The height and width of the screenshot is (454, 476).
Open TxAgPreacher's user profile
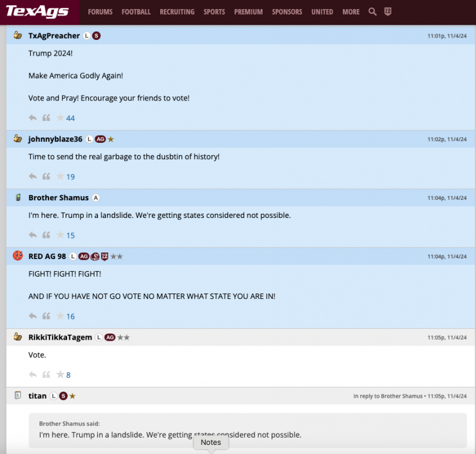click(x=54, y=36)
